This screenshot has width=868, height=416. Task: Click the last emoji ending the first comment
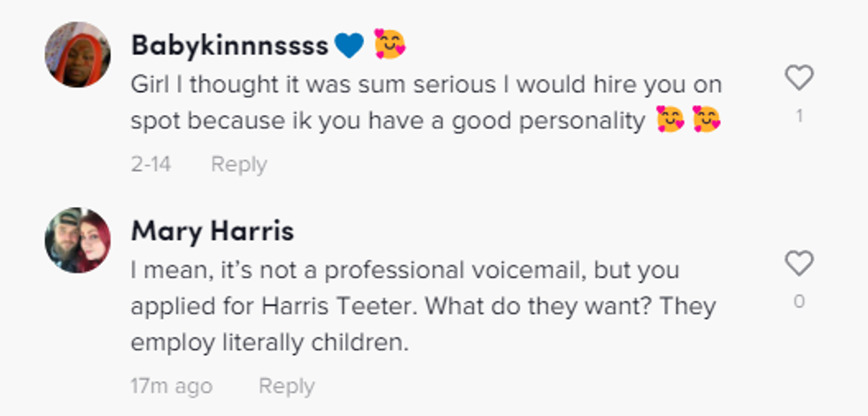(706, 120)
